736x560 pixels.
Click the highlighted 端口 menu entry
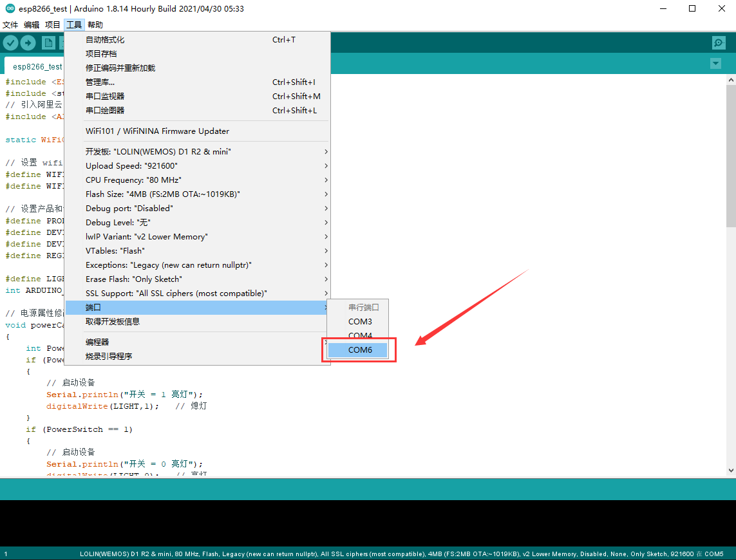(x=196, y=308)
